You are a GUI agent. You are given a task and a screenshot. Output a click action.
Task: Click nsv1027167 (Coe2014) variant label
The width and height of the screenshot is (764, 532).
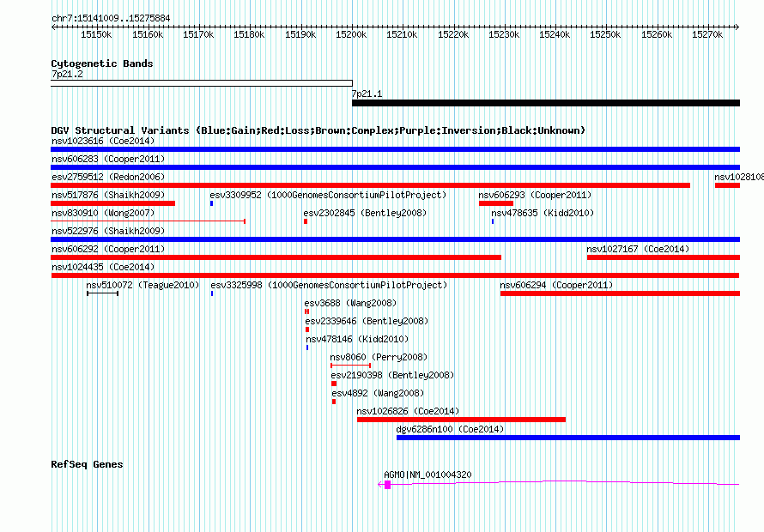tap(638, 249)
